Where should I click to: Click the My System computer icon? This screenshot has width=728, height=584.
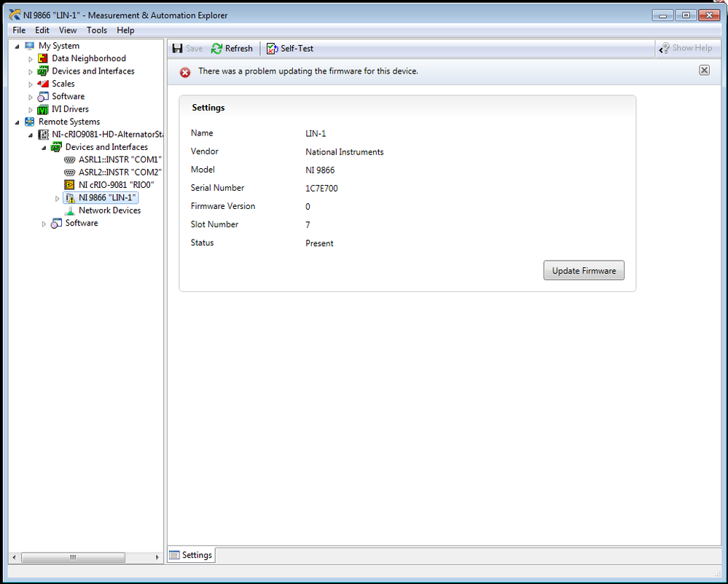click(30, 46)
